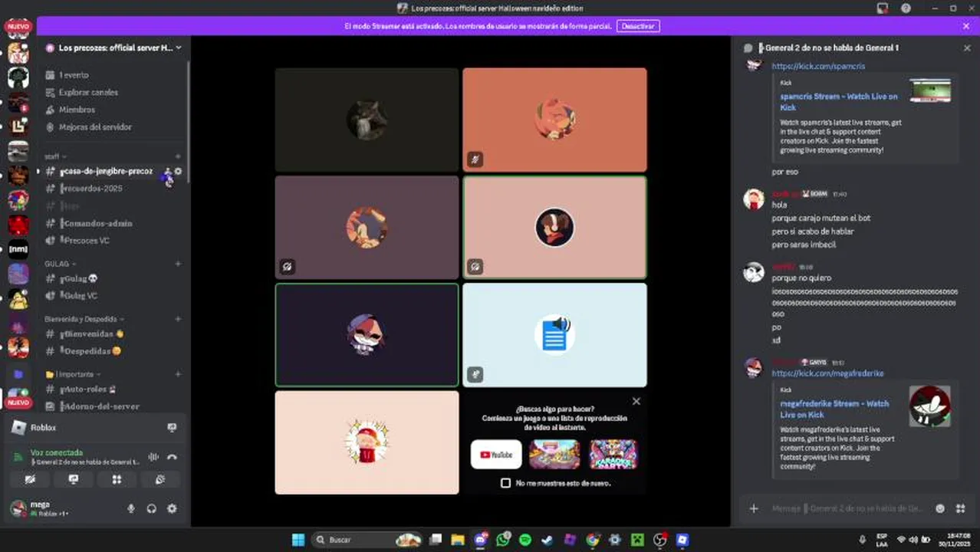The height and width of the screenshot is (552, 980).
Task: Collapse Bienvenida y Despedida category
Action: (84, 318)
